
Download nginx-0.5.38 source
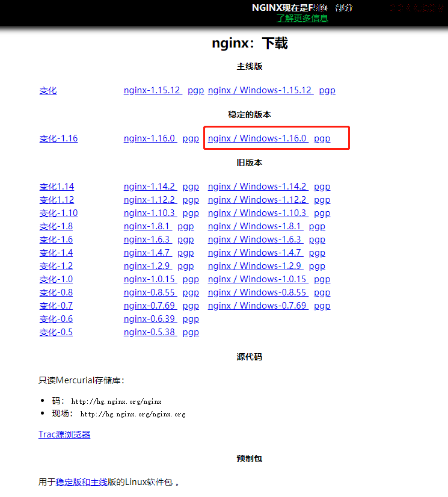pos(150,333)
